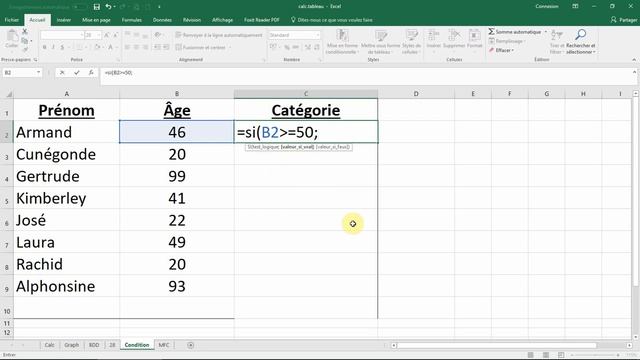Expand the Somme automatique dropdown arrow
Screen dimensions: 640x360
[x=546, y=31]
